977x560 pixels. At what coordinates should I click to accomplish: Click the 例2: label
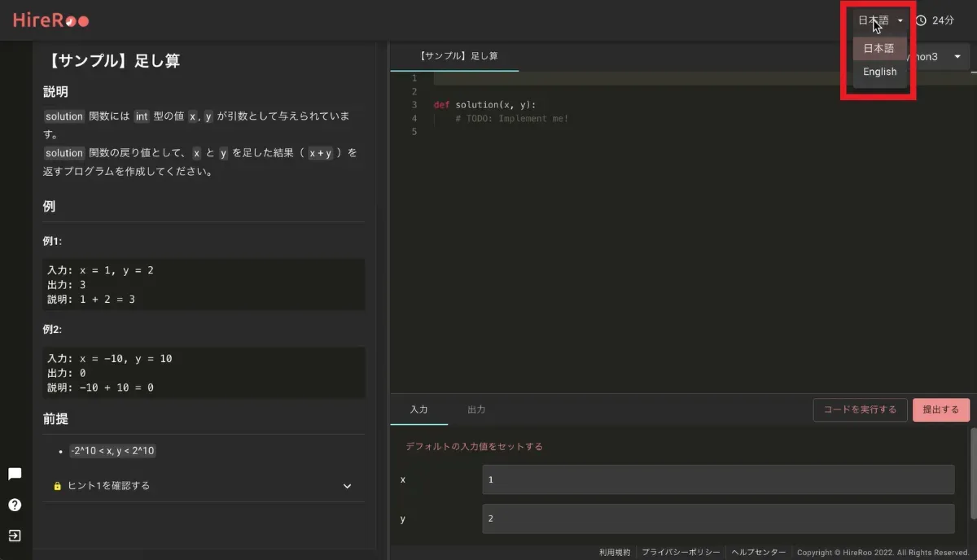(53, 330)
